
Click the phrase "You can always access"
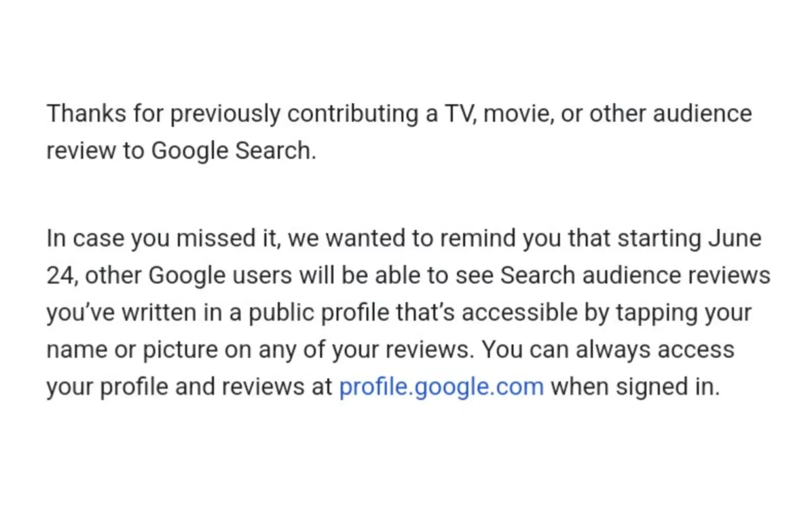[x=608, y=350]
